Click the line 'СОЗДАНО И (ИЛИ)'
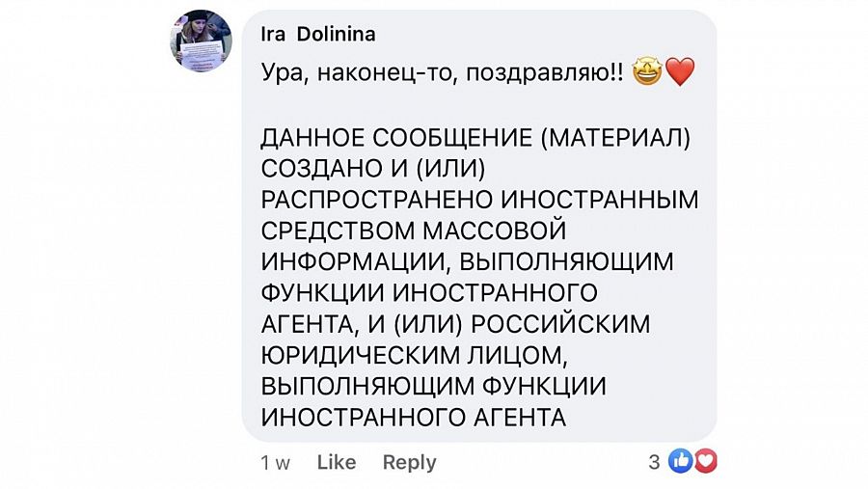Screen dimensions: 868x489 [373, 169]
